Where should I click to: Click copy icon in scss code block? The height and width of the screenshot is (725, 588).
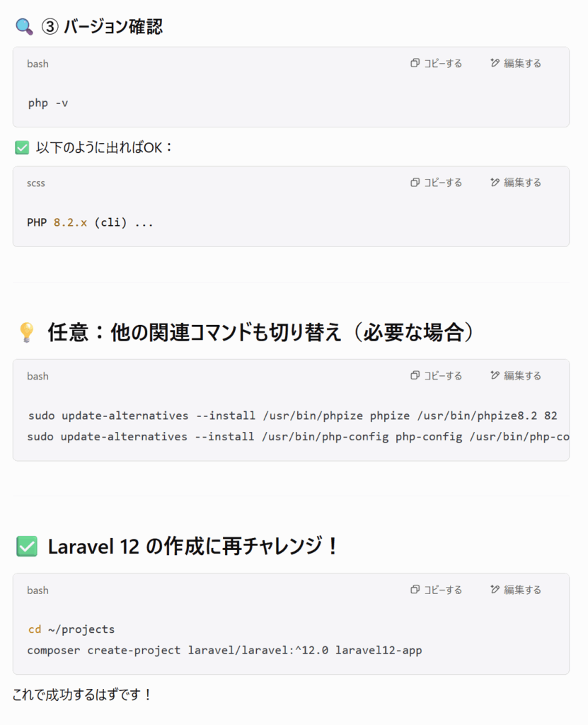[x=415, y=182]
